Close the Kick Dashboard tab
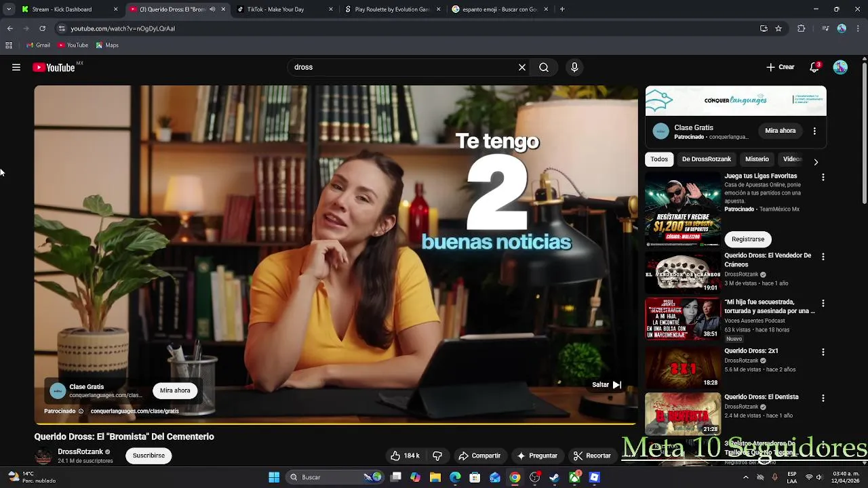This screenshot has height=488, width=868. [115, 9]
